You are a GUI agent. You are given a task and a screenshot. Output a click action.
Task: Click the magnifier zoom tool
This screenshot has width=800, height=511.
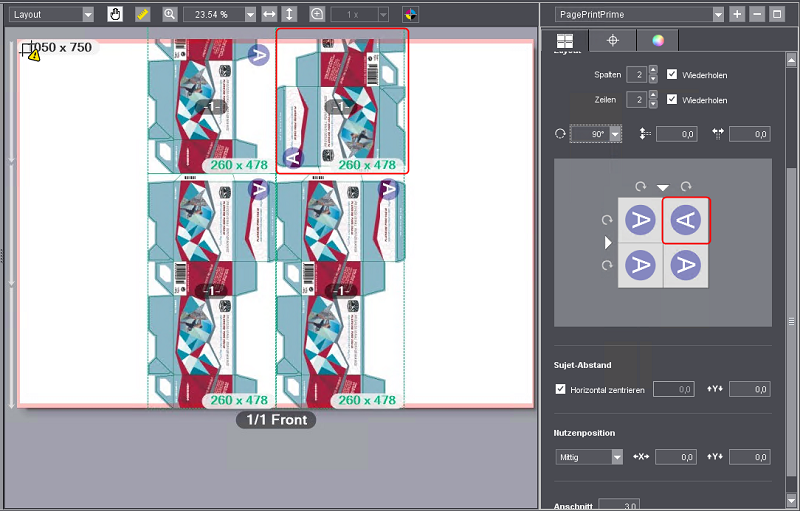pyautogui.click(x=170, y=14)
